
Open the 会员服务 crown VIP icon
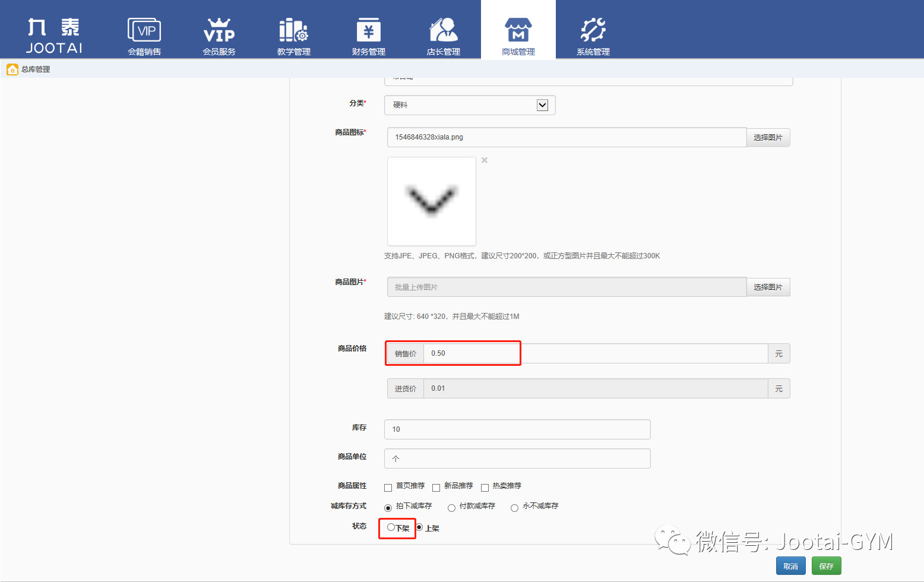[219, 30]
